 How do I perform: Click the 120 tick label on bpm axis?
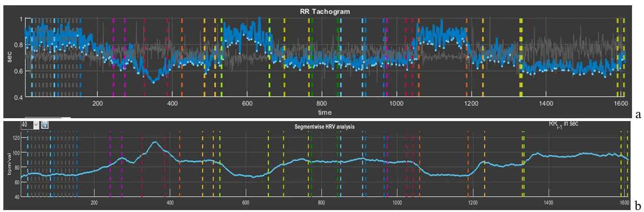(16, 138)
